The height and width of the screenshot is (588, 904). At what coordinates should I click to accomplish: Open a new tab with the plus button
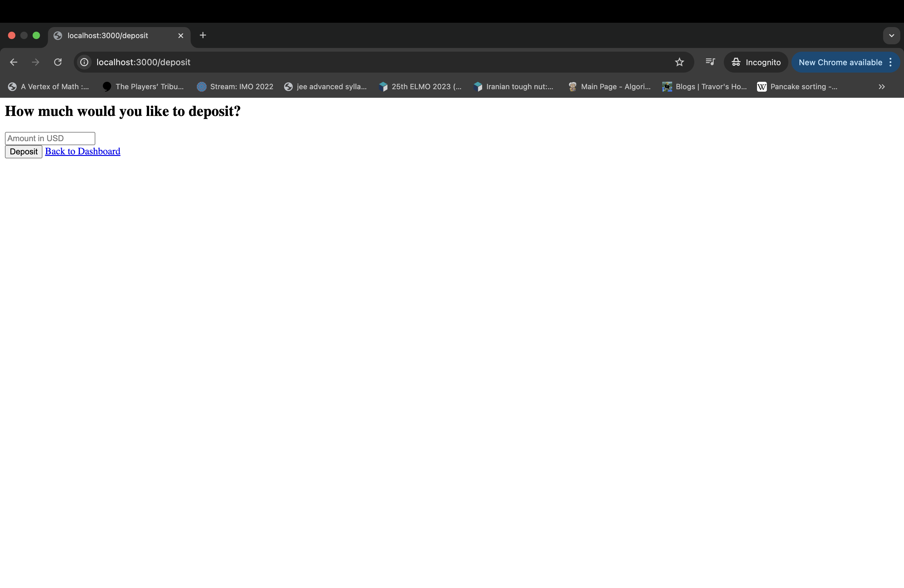pyautogui.click(x=203, y=35)
